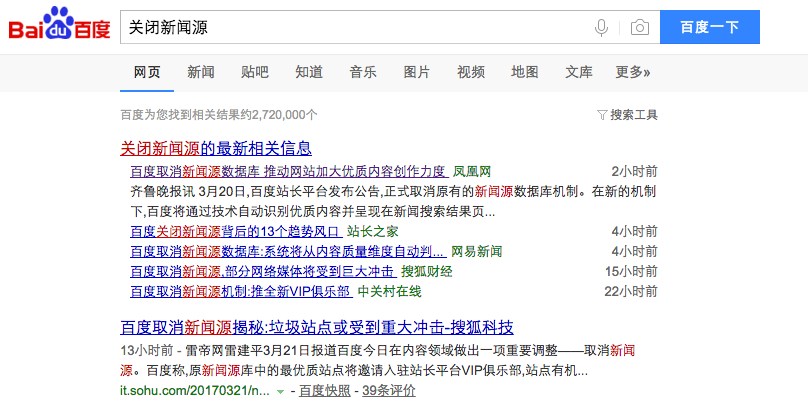Click the 站长之家 source label
The width and height of the screenshot is (808, 401).
[x=373, y=231]
